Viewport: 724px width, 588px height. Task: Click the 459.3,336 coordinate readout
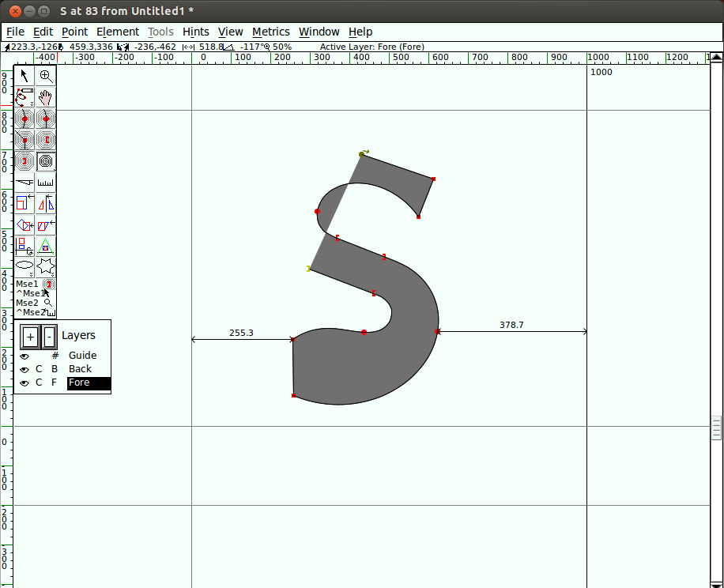pos(91,47)
